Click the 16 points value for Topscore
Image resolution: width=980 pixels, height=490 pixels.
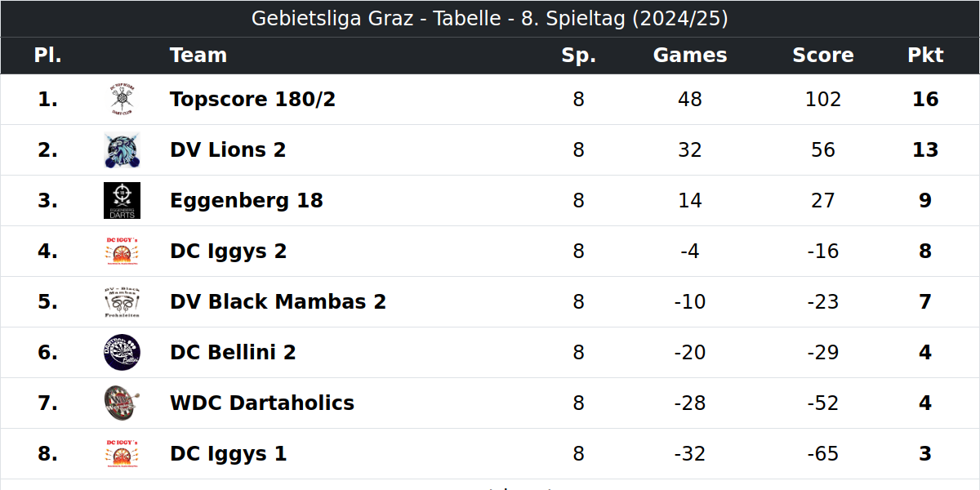tap(925, 100)
